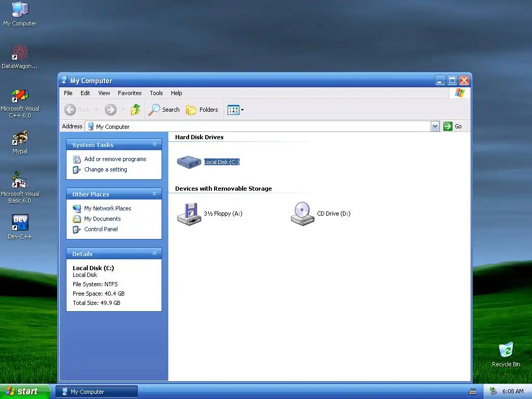Click the My Network Places icon
Image resolution: width=532 pixels, height=399 pixels.
tap(77, 208)
